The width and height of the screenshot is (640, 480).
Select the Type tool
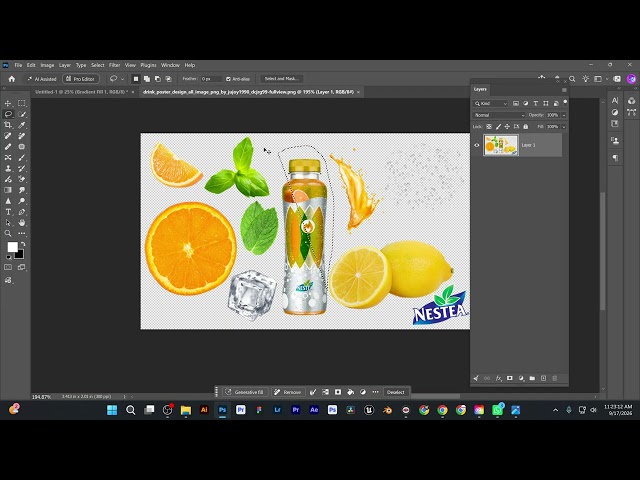tap(8, 212)
